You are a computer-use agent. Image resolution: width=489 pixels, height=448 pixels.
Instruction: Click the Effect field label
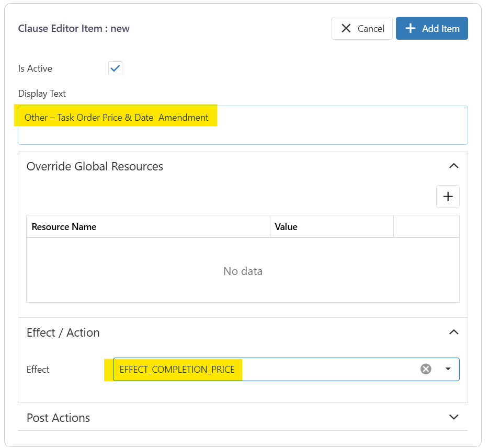(38, 370)
